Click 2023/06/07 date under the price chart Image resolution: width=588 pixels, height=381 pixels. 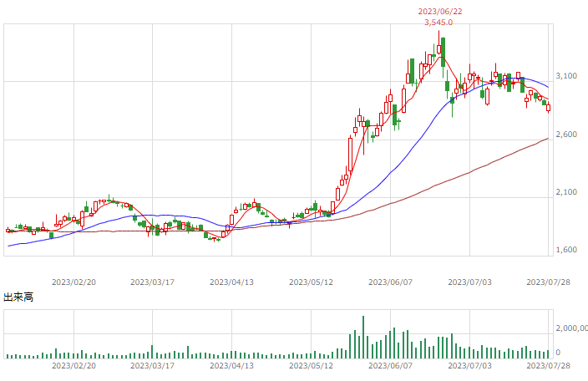pos(390,282)
